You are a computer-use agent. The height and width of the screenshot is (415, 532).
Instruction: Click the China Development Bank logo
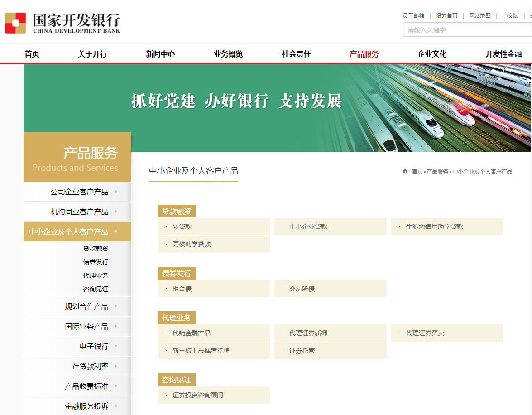63,23
